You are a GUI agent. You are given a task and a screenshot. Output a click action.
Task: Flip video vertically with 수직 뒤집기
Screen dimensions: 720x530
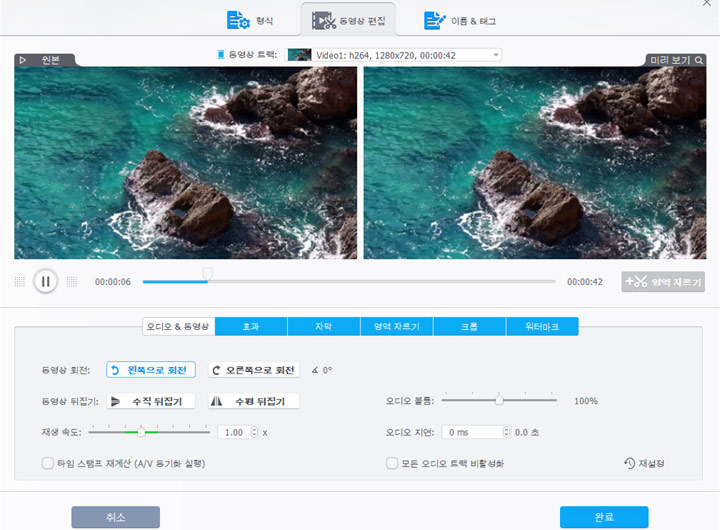coord(151,401)
